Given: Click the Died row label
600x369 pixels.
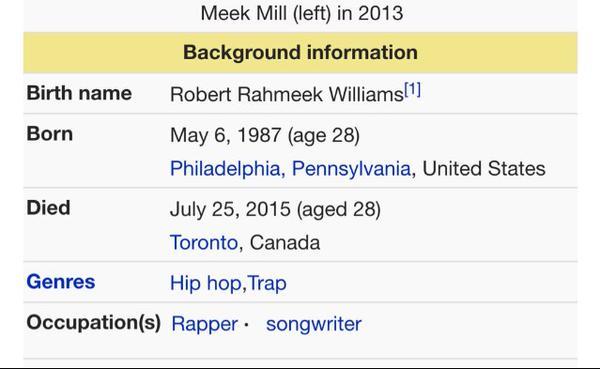Looking at the screenshot, I should point(49,208).
